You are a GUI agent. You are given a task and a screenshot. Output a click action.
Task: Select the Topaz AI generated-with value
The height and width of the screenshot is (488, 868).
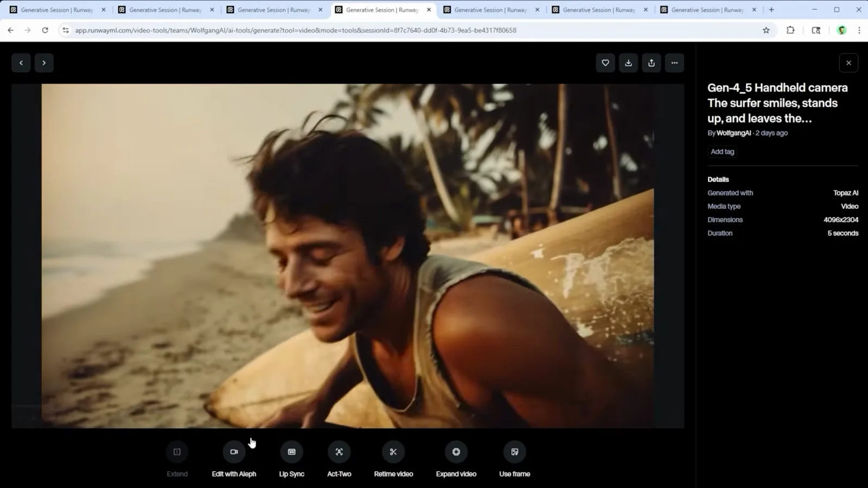[x=846, y=193]
